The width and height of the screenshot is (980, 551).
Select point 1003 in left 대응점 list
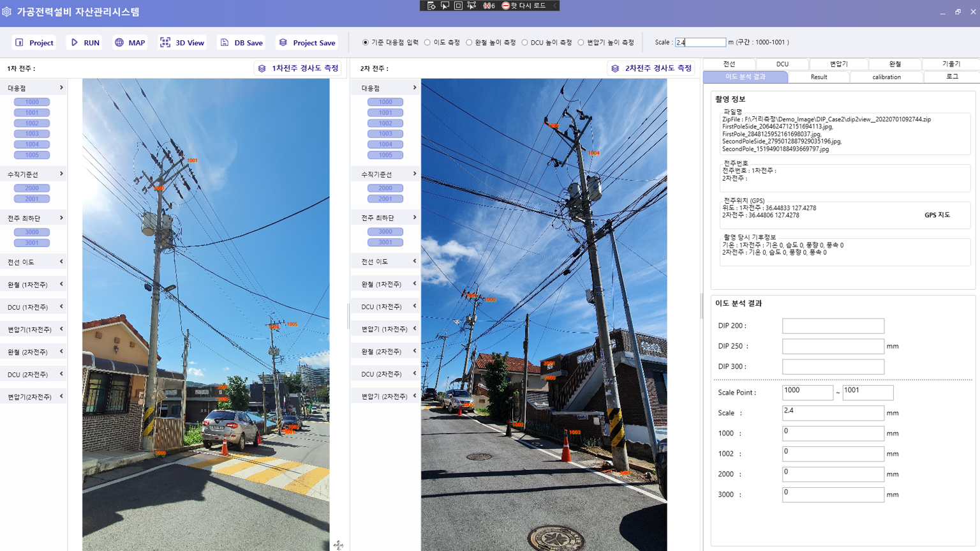click(x=32, y=134)
